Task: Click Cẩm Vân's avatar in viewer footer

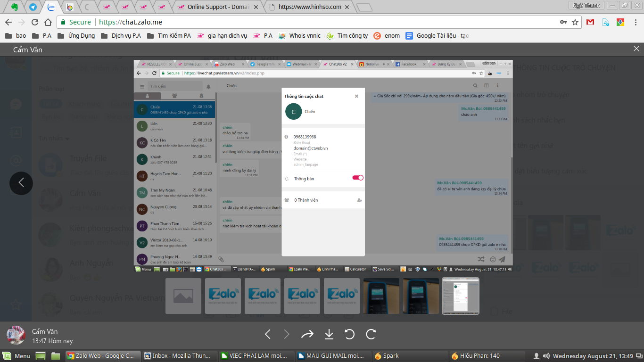Action: coord(16,335)
